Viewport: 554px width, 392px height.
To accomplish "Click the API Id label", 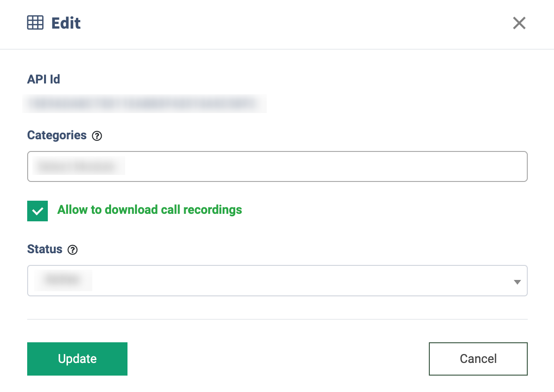I will (44, 79).
